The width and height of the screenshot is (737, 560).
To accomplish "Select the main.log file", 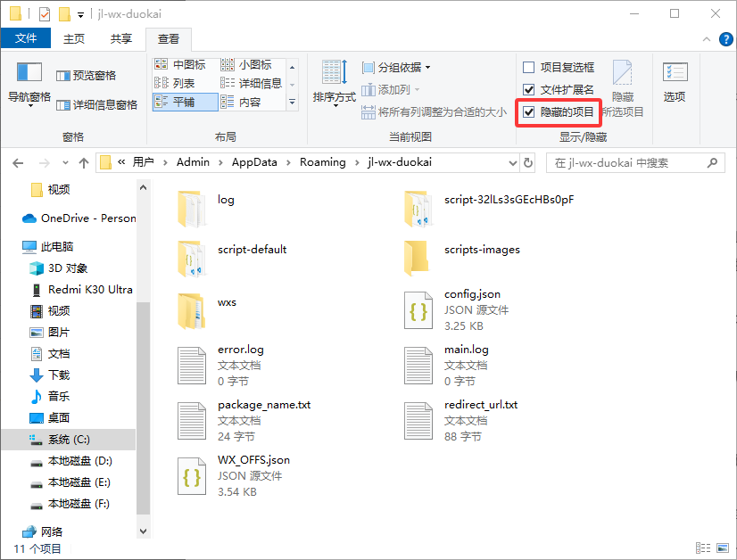I will pos(446,366).
